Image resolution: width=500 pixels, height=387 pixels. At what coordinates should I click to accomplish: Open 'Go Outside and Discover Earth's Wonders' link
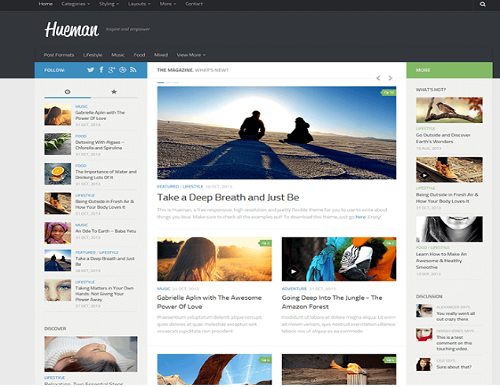pyautogui.click(x=443, y=138)
